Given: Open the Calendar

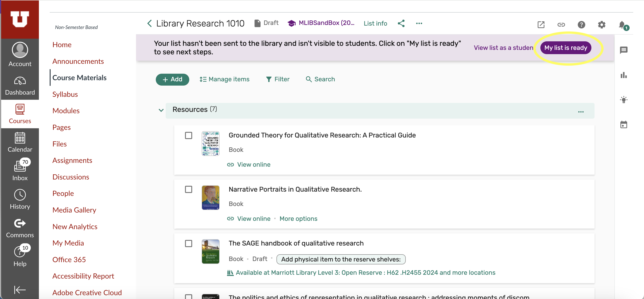Looking at the screenshot, I should point(20,142).
